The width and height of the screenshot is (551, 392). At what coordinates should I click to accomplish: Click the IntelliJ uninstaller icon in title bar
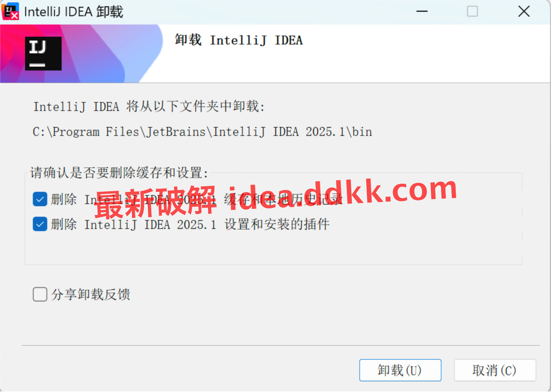click(10, 11)
